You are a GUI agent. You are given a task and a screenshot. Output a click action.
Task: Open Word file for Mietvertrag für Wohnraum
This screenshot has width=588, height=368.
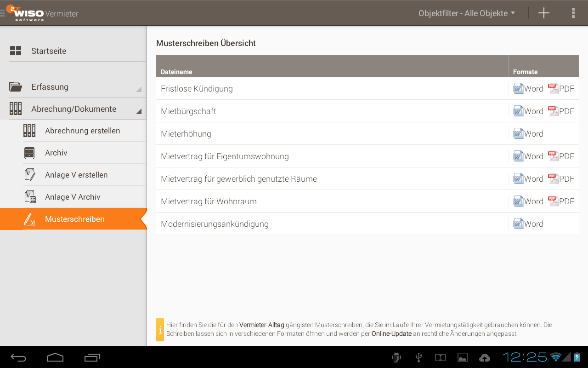click(528, 201)
